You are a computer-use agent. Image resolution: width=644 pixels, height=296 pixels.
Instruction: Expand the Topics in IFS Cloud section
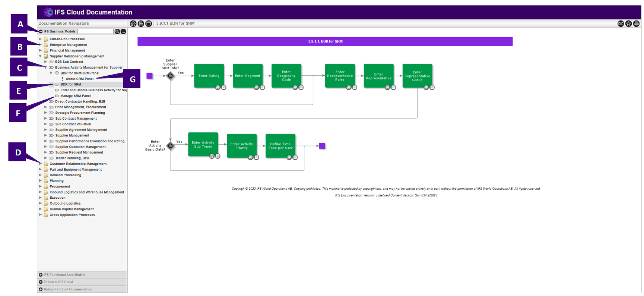click(x=41, y=282)
